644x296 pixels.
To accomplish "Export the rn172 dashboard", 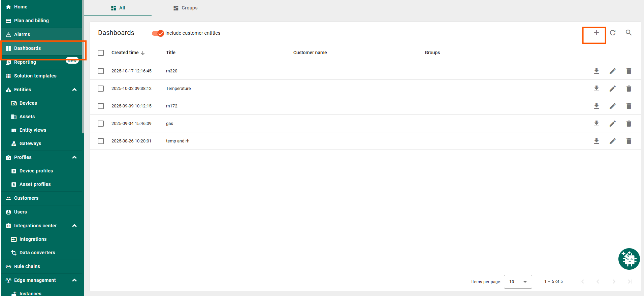I will (x=596, y=106).
